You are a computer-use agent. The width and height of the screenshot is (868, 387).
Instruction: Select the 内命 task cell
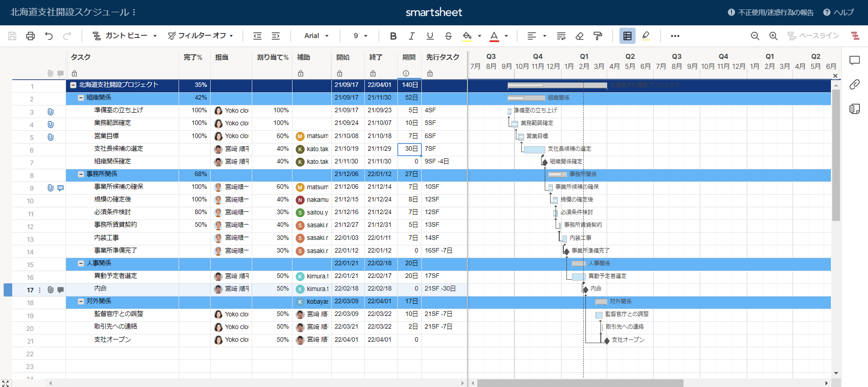click(x=122, y=289)
